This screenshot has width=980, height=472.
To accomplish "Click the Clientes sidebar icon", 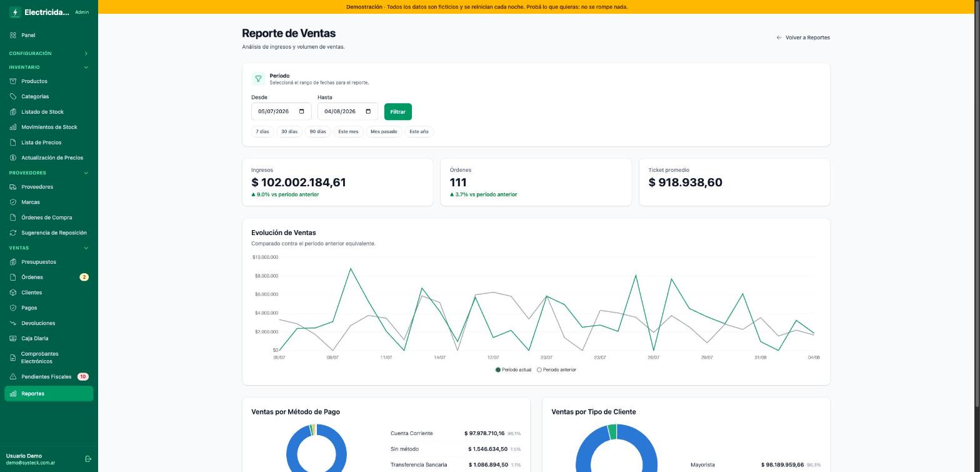I will tap(12, 293).
